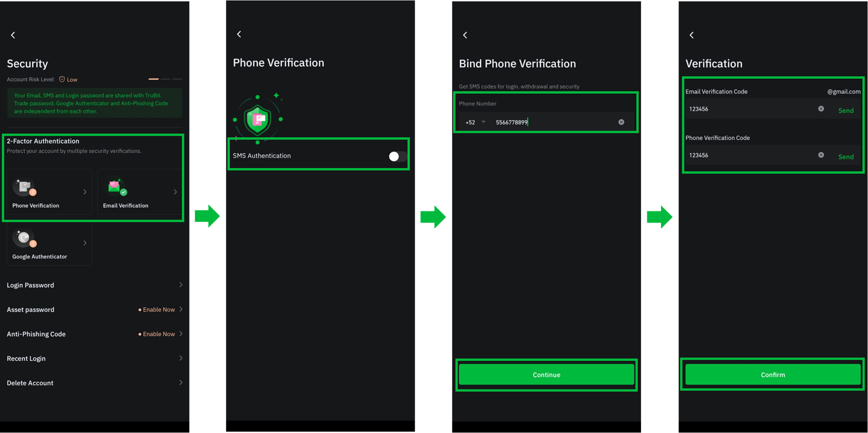The width and height of the screenshot is (868, 433).
Task: Click the green Continue button
Action: pyautogui.click(x=546, y=375)
